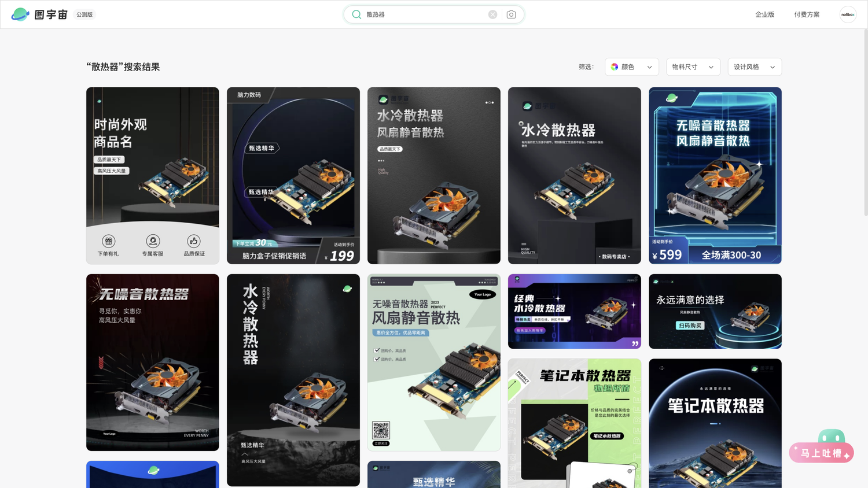The width and height of the screenshot is (868, 488).
Task: Click the color wheel filter icon
Action: pyautogui.click(x=615, y=67)
